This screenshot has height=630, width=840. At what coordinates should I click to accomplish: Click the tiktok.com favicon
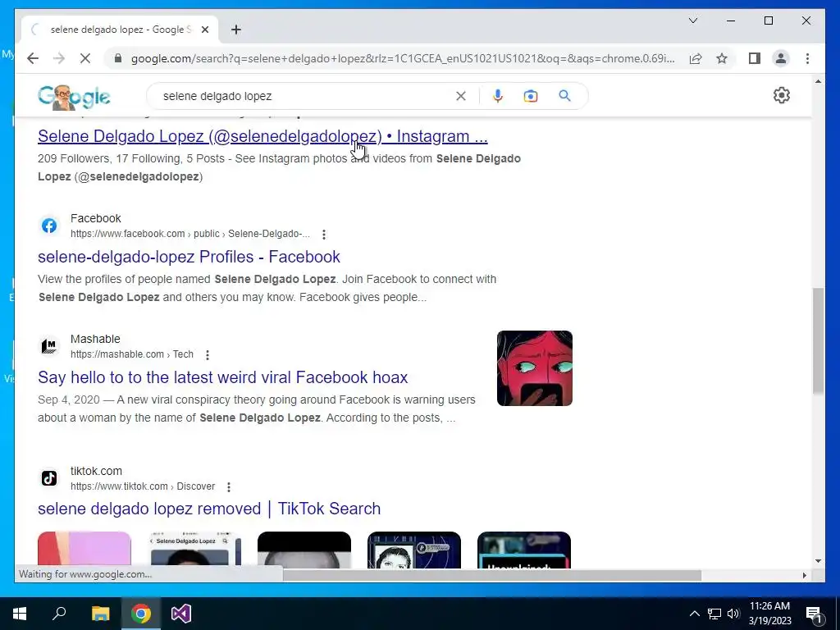(x=48, y=478)
